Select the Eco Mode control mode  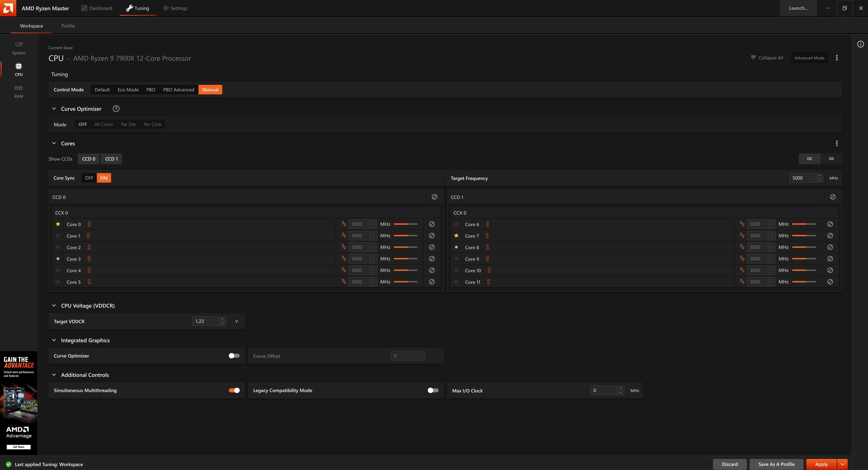(x=128, y=90)
